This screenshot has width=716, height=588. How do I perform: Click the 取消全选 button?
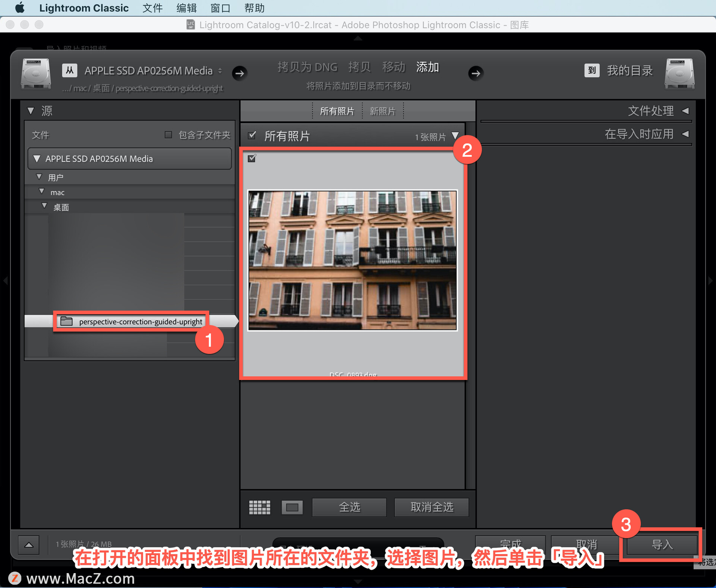(431, 507)
